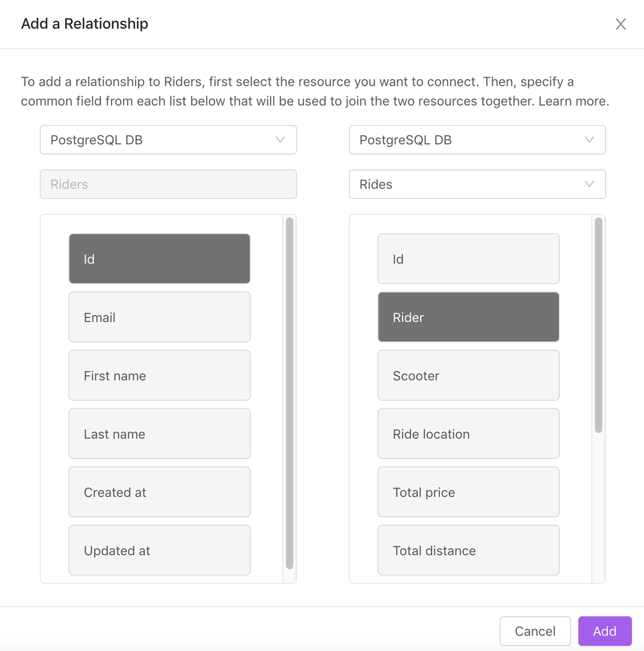The width and height of the screenshot is (644, 651).
Task: Open the Learn more link
Action: click(573, 102)
